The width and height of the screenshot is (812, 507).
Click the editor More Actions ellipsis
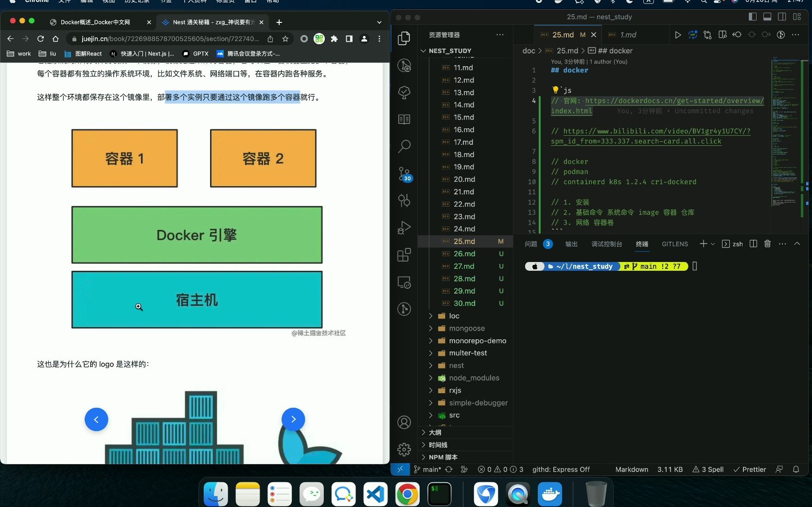(795, 35)
